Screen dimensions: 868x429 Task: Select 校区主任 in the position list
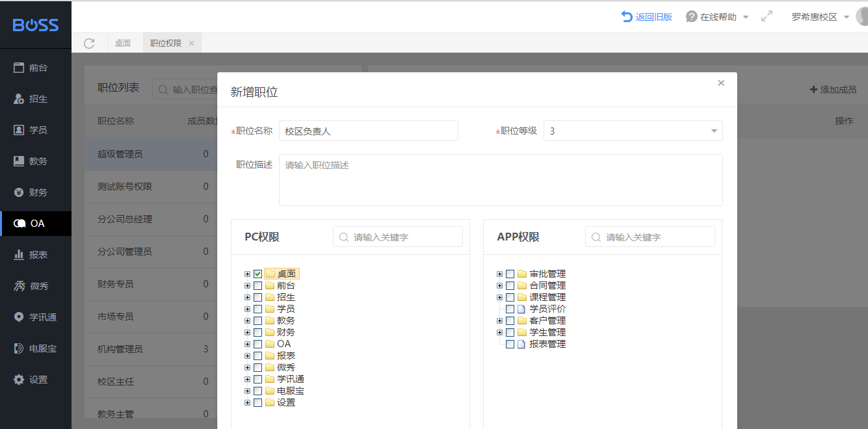tap(151, 382)
